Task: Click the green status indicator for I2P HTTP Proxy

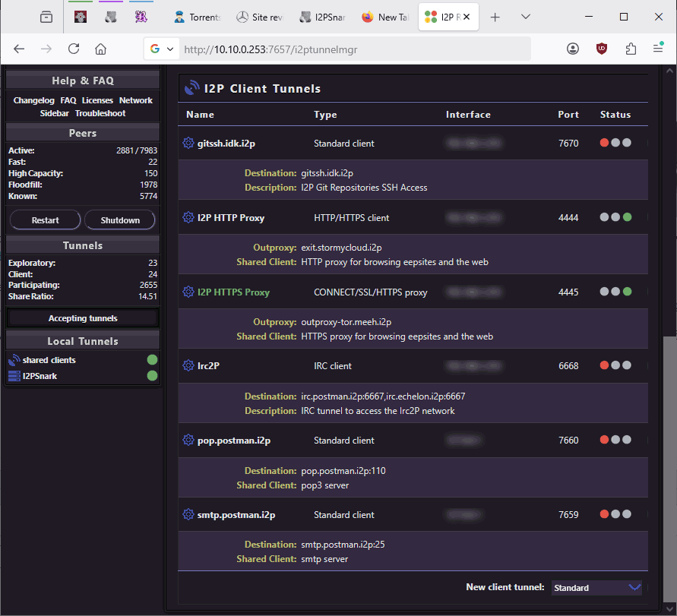Action: 628,217
